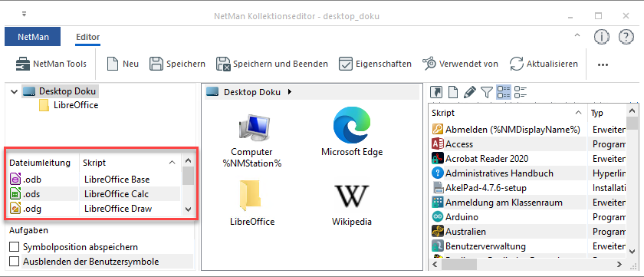The width and height of the screenshot is (644, 277).
Task: Select the LibreOffice Base entry
Action: pos(117,180)
